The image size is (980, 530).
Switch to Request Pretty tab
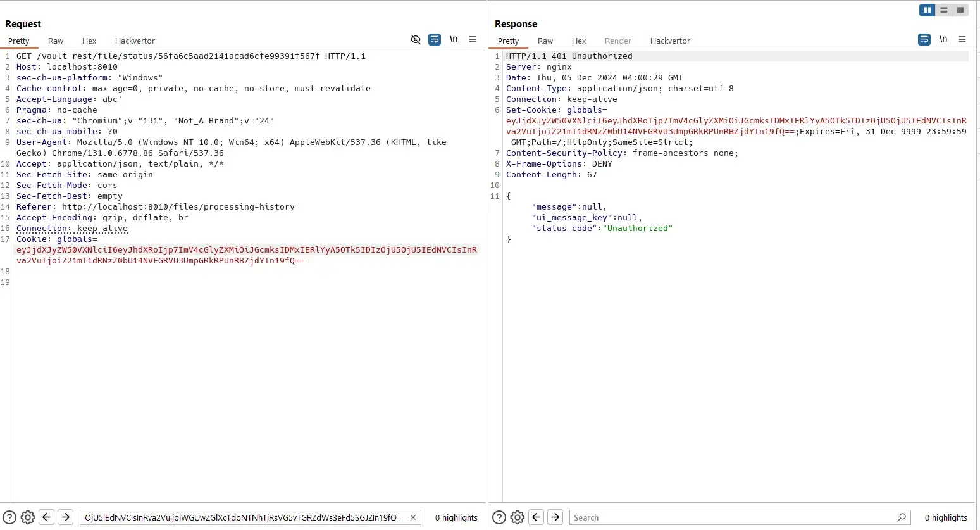click(19, 41)
